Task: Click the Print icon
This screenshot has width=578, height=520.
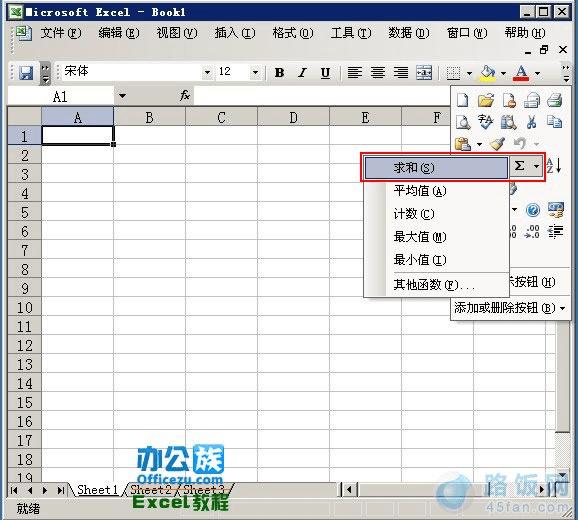Action: pos(554,100)
